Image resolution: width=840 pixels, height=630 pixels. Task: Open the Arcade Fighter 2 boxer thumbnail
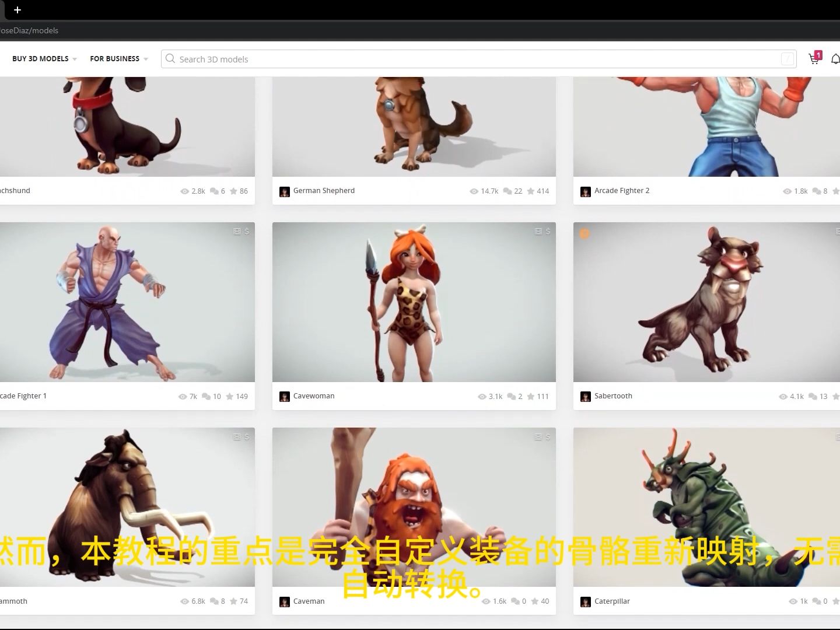click(706, 127)
